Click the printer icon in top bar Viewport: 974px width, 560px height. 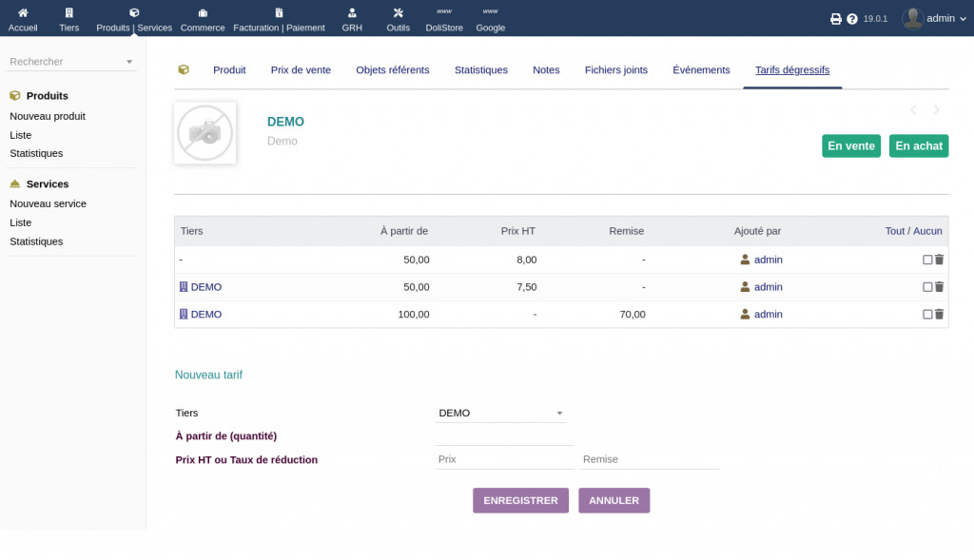(x=836, y=19)
